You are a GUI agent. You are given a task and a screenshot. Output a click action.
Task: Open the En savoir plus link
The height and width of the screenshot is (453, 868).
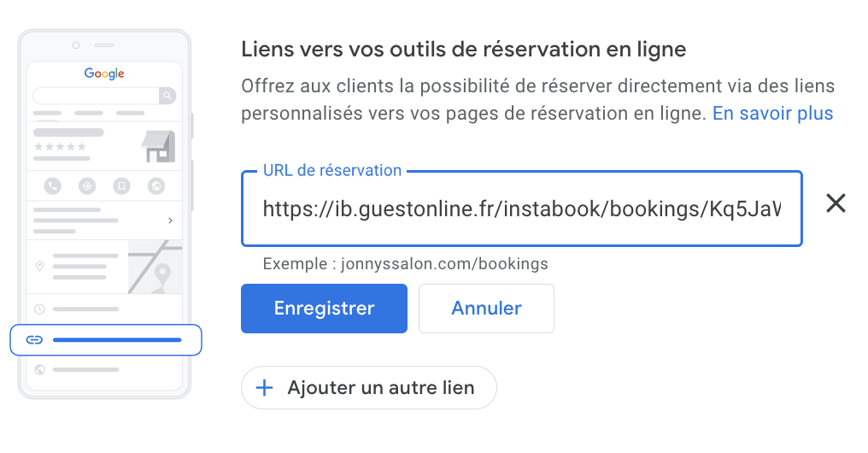(x=772, y=113)
